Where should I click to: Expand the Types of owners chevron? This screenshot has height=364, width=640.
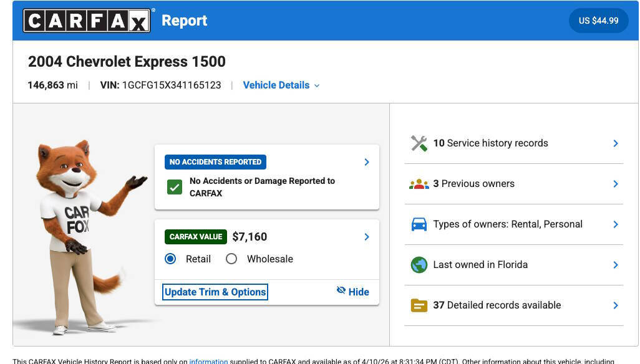pyautogui.click(x=616, y=224)
